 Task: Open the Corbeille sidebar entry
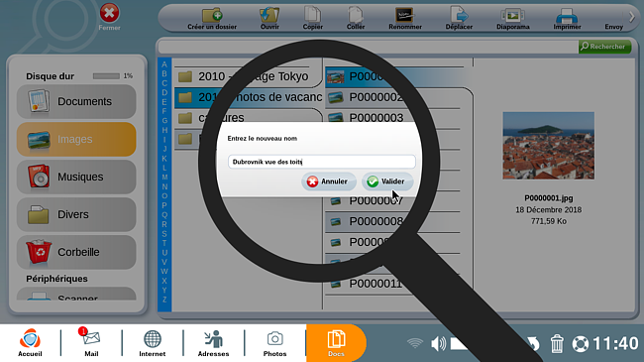[x=76, y=252]
